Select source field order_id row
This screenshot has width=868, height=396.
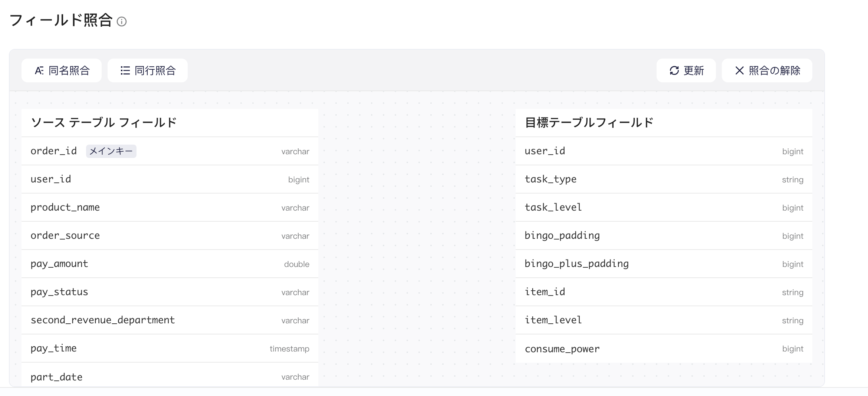point(170,151)
